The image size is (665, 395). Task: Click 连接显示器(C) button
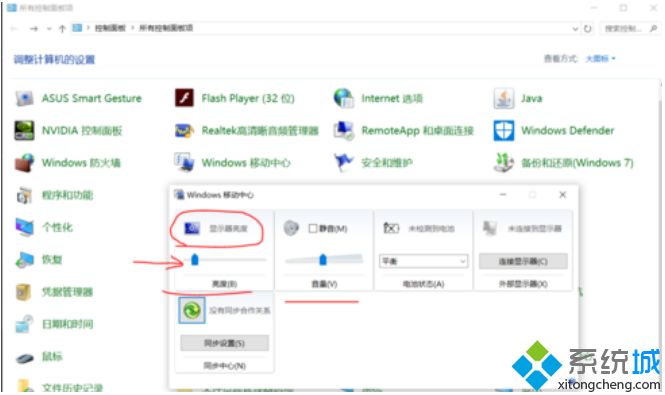tap(523, 261)
